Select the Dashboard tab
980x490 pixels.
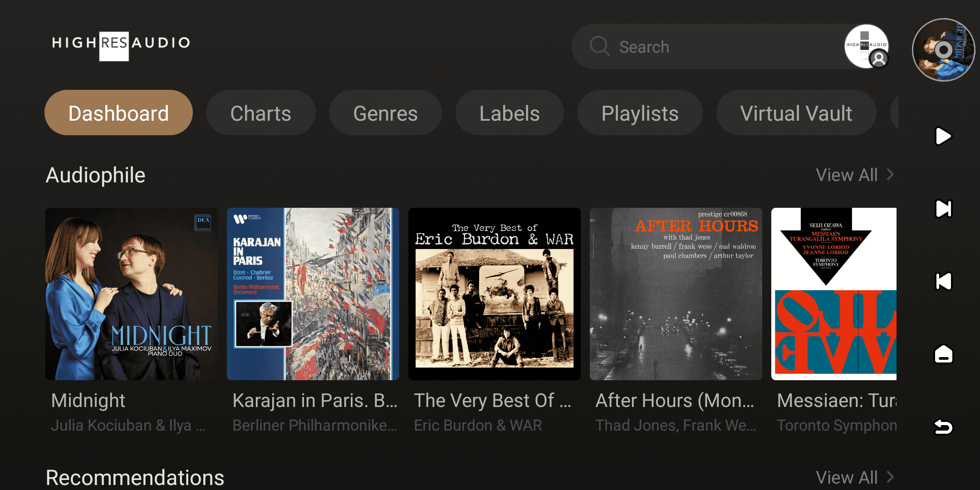[x=118, y=113]
